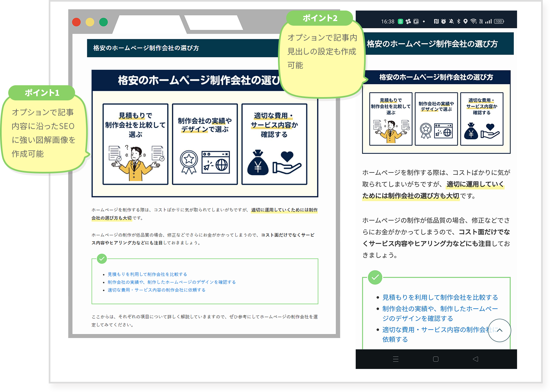Open desktop link 見積もりを利用して制作会社を比較する

(147, 274)
